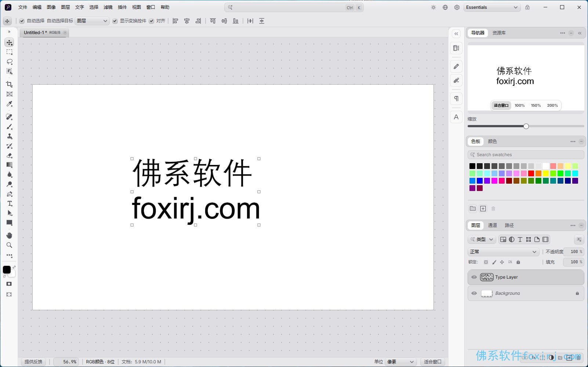Change screen mode via bottom toolbar icon
588x367 pixels.
pos(9,294)
